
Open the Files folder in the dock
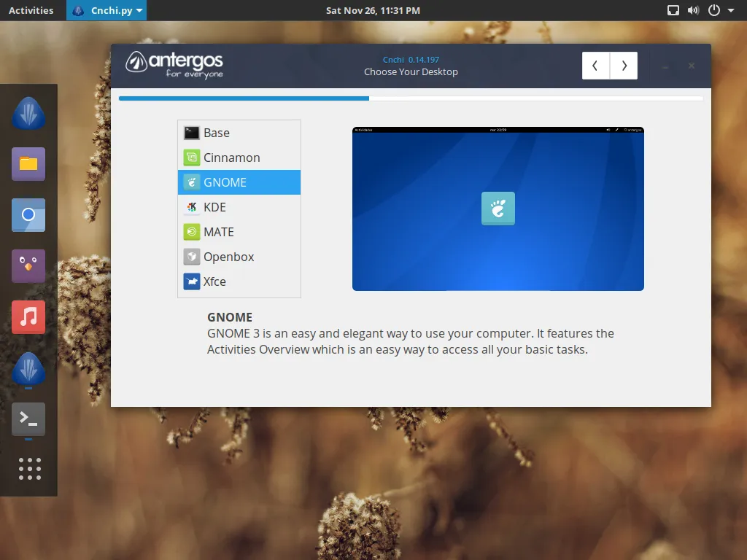[28, 163]
